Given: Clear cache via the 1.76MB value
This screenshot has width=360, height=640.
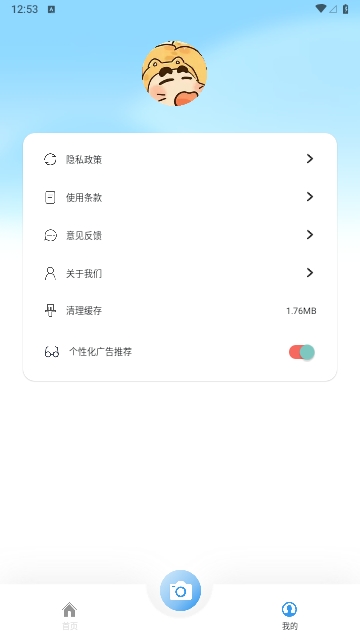Looking at the screenshot, I should 301,311.
